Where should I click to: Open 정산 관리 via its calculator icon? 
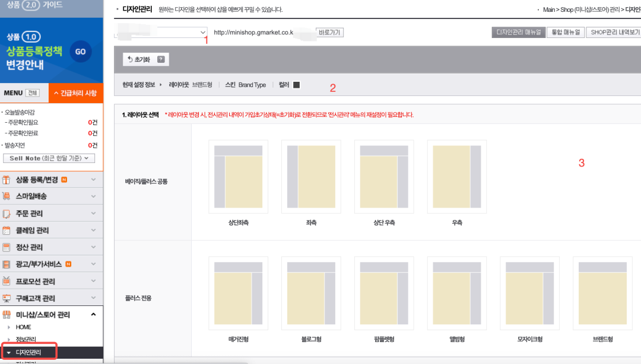pos(8,247)
